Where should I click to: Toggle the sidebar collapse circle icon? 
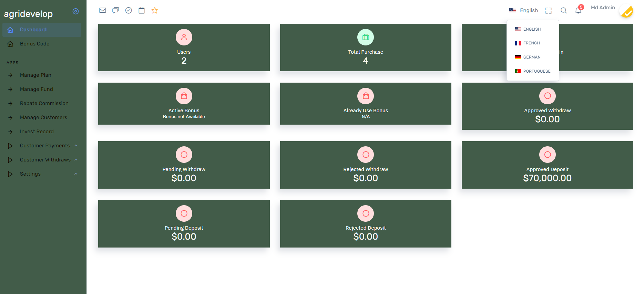(75, 11)
